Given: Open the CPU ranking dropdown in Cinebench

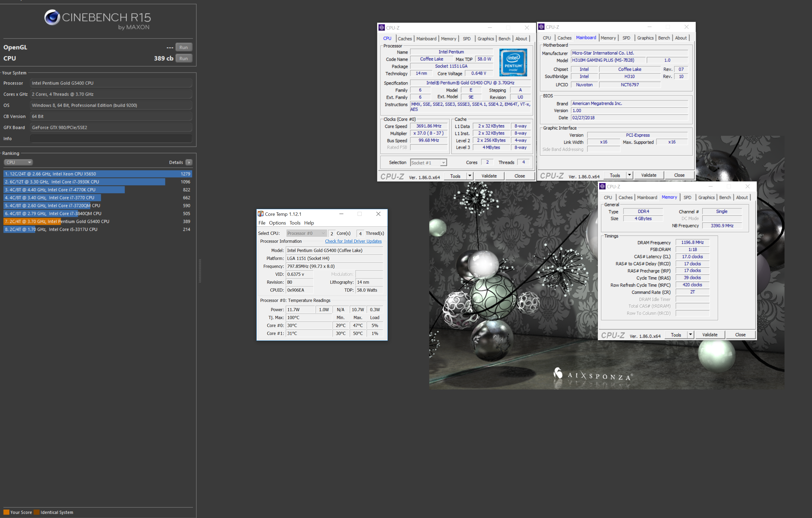Looking at the screenshot, I should [x=18, y=162].
